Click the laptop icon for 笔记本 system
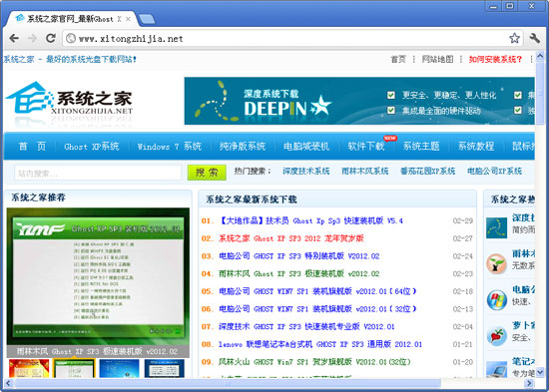Screen dimensions: 549x392 (496, 369)
